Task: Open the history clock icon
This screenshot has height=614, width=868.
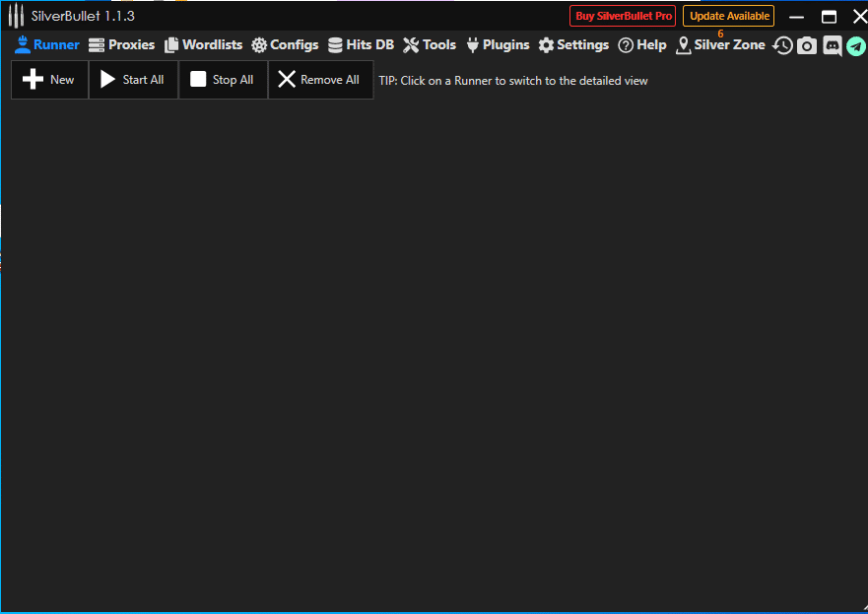Action: (x=782, y=45)
